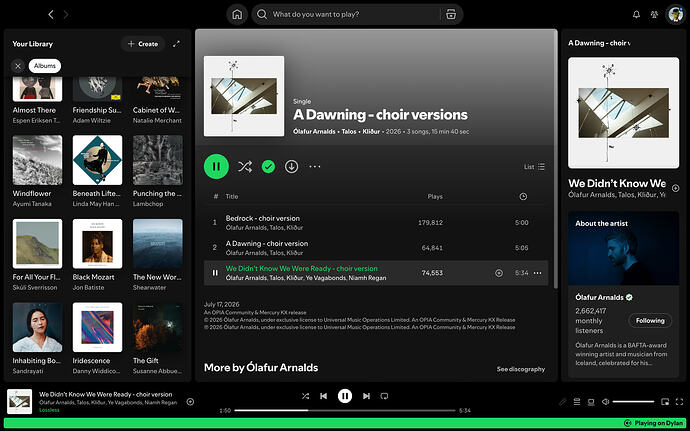Add We Didn't Know track to playlist
Image resolution: width=690 pixels, height=431 pixels.
pos(499,273)
